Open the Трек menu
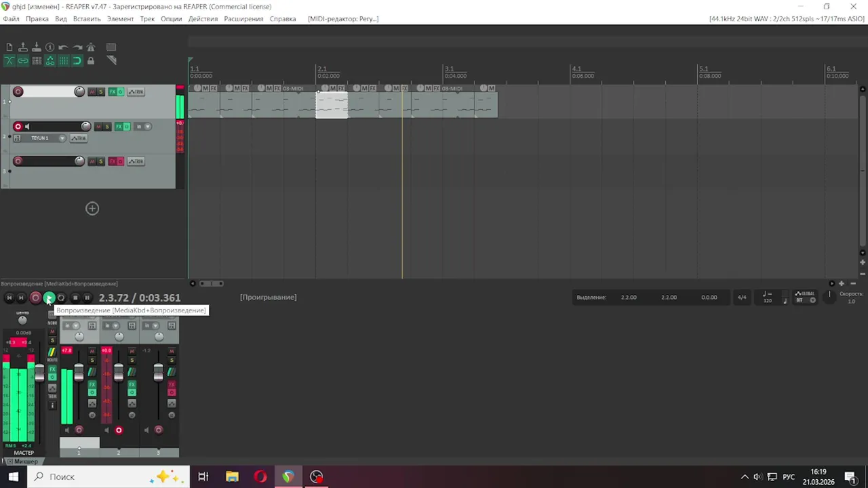 click(147, 19)
